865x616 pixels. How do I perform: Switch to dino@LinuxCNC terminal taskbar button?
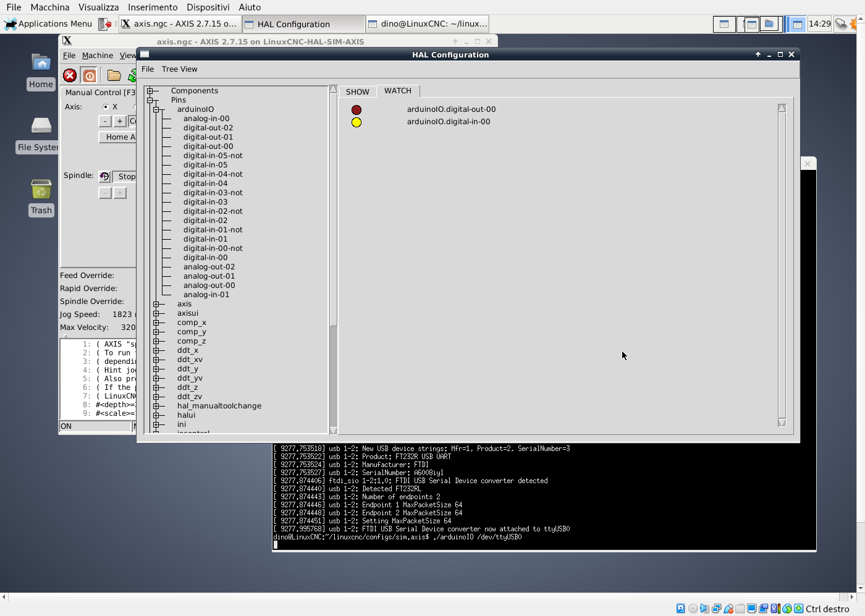point(428,24)
